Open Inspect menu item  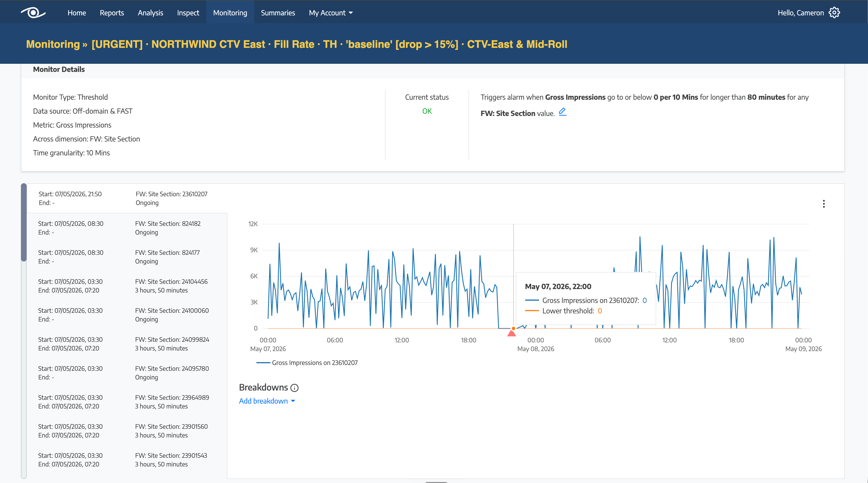(x=188, y=13)
